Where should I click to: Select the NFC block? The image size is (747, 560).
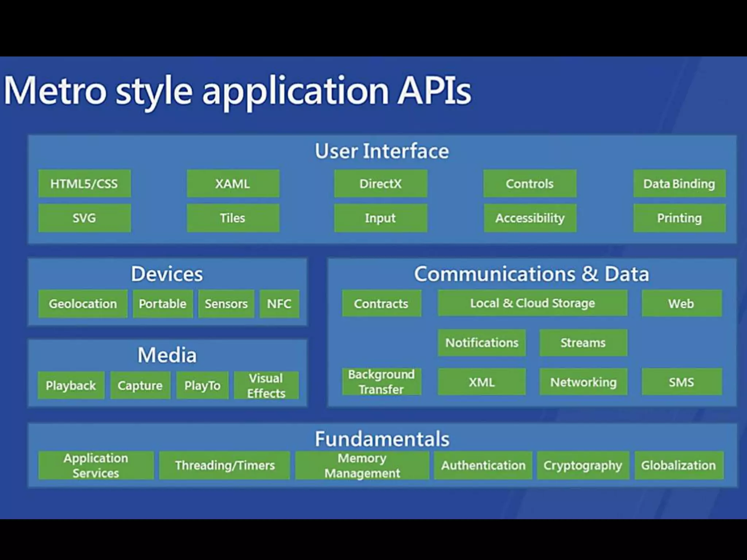click(279, 304)
